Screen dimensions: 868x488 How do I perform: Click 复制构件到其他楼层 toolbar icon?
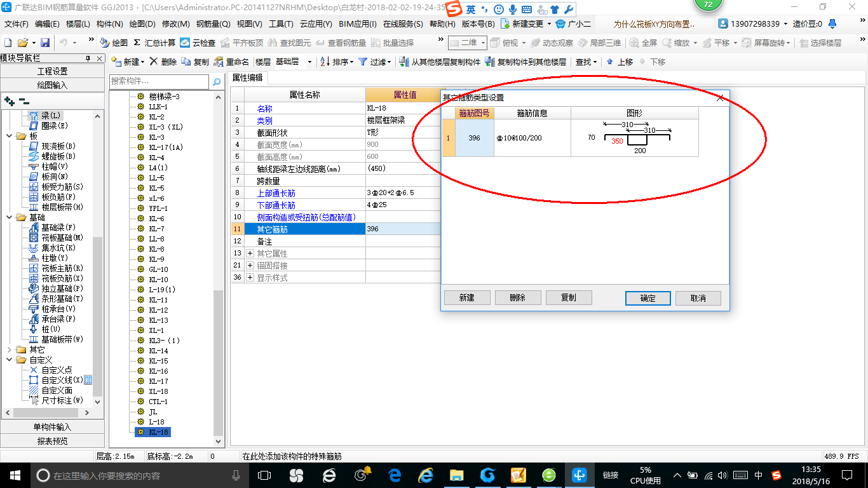coord(526,62)
